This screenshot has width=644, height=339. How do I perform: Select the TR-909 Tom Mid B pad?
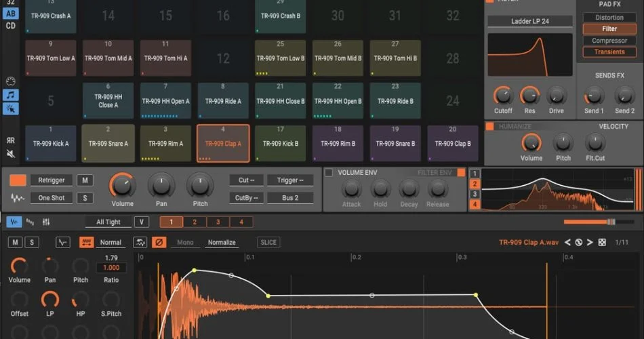point(338,58)
